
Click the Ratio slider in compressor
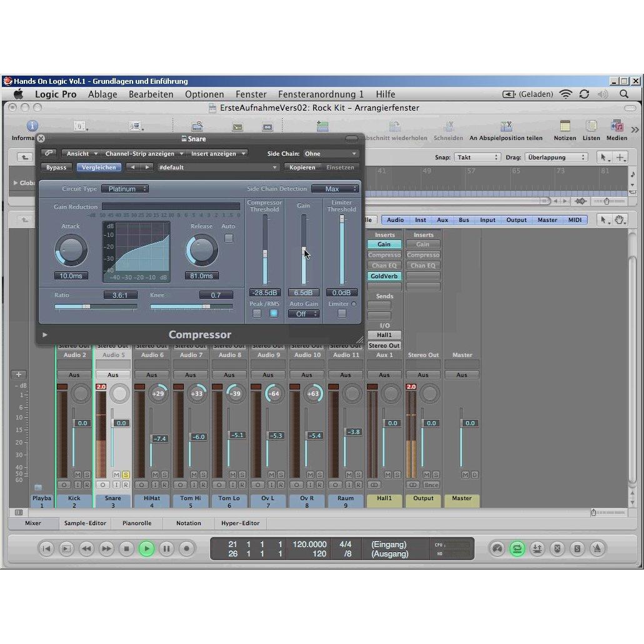[96, 306]
